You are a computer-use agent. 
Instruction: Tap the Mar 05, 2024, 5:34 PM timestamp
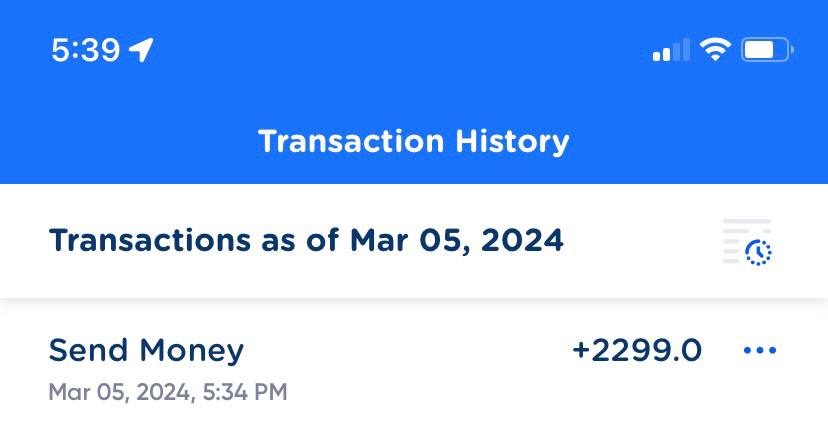click(x=168, y=392)
